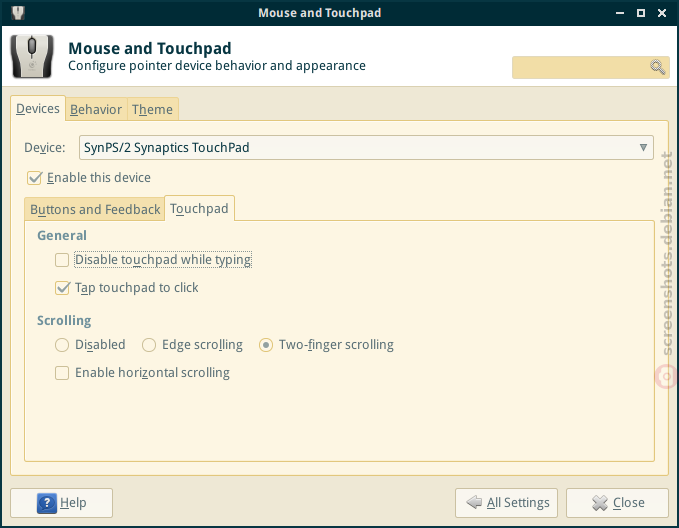Screen dimensions: 679x528
Task: Switch to the Devices tab
Action: click(38, 109)
